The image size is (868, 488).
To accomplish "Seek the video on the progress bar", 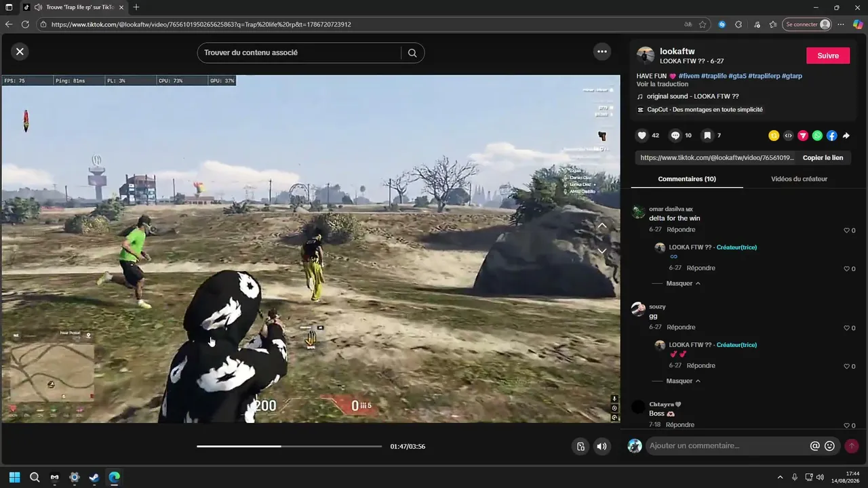I will (290, 446).
